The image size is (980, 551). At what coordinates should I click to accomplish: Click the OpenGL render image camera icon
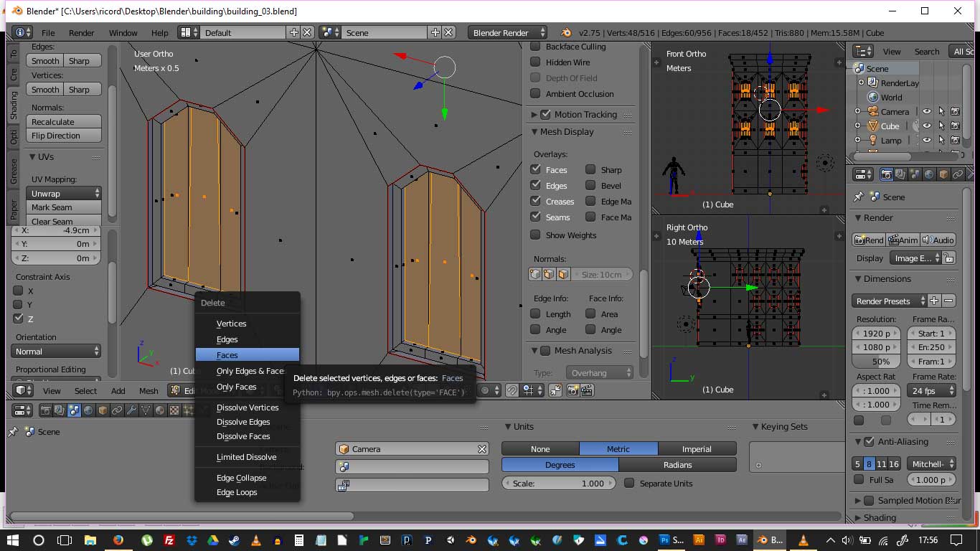coord(573,390)
